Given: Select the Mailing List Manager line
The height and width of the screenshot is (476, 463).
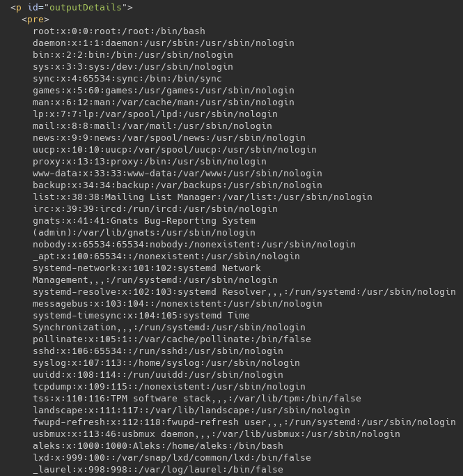Looking at the screenshot, I should [x=202, y=197].
